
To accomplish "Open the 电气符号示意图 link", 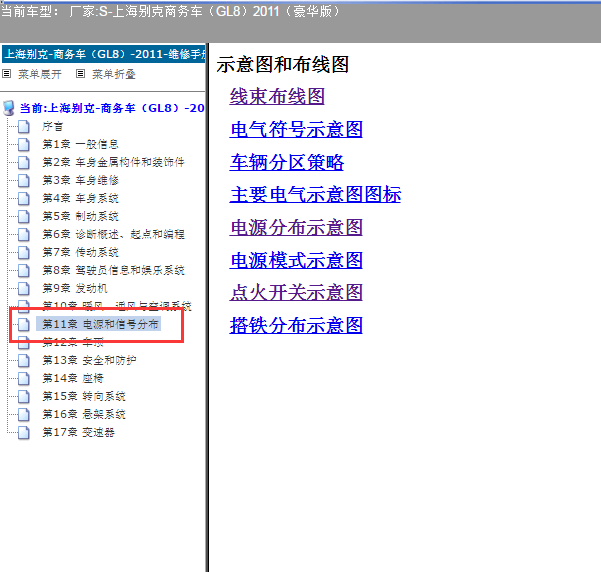I will [x=296, y=129].
